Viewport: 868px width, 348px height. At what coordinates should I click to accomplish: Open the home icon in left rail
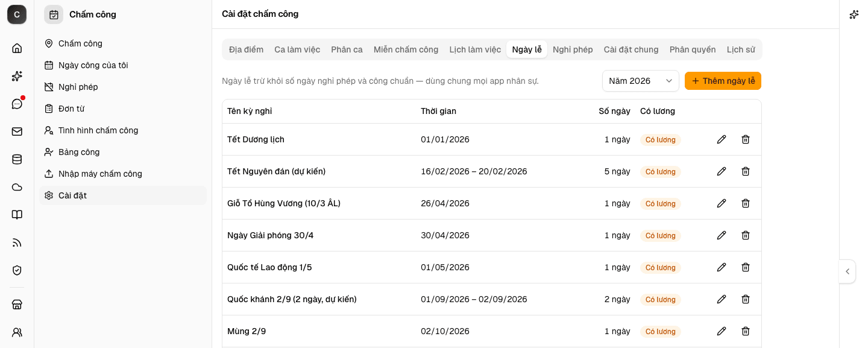coord(17,48)
